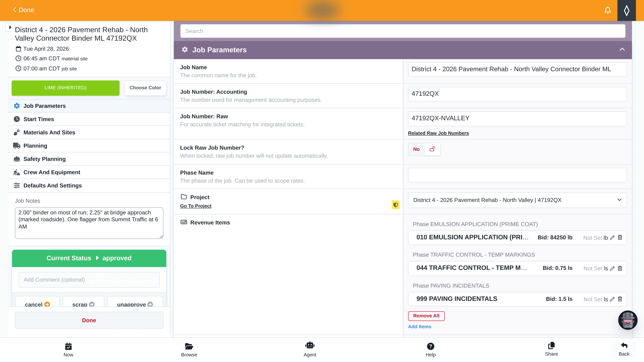The height and width of the screenshot is (362, 644).
Task: Expand the left sidebar arrow toggle
Action: [10, 27]
